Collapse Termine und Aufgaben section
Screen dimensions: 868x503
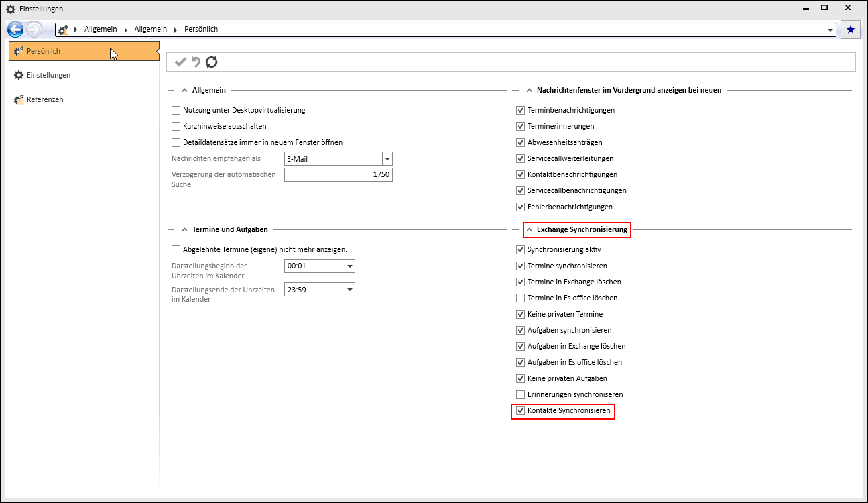click(x=184, y=229)
